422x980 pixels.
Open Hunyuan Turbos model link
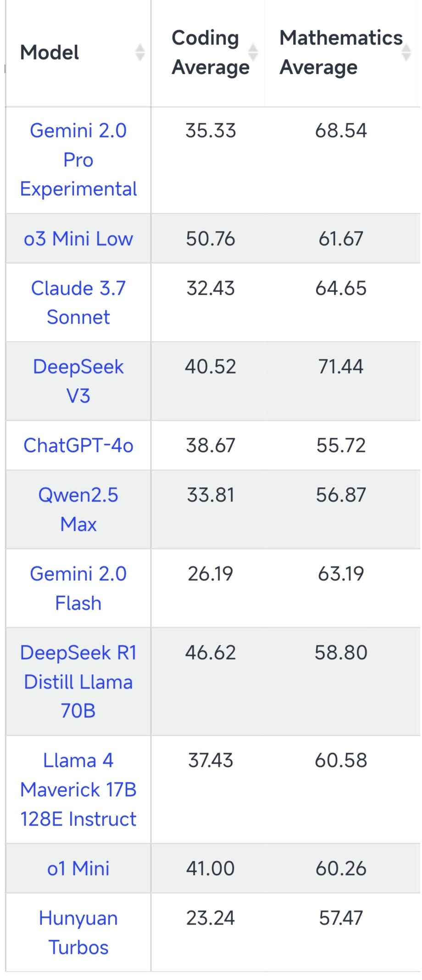pos(78,933)
